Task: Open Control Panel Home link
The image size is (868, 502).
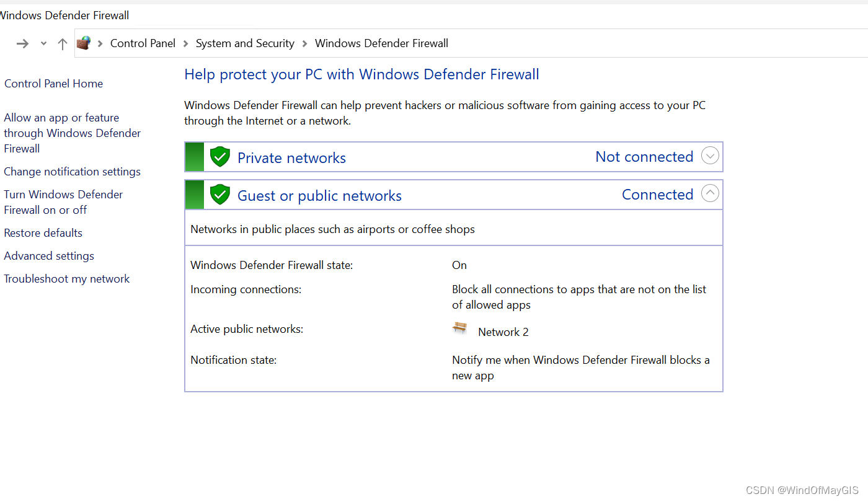Action: point(53,84)
